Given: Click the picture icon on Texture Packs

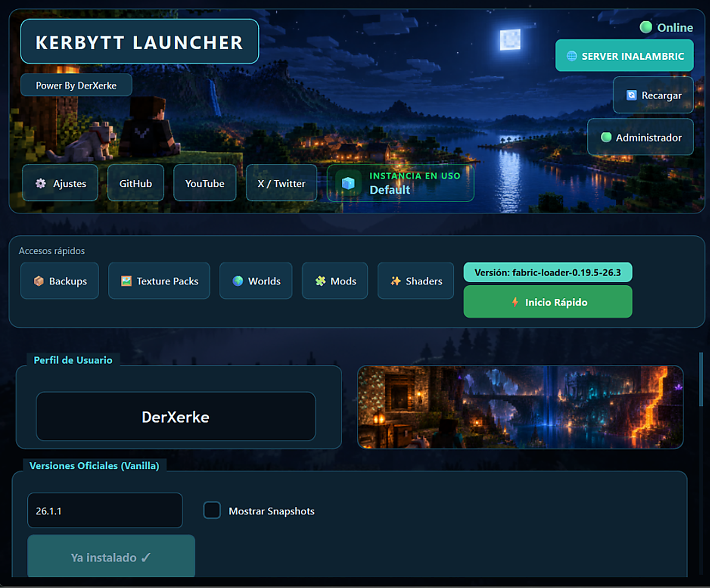Looking at the screenshot, I should pos(126,281).
